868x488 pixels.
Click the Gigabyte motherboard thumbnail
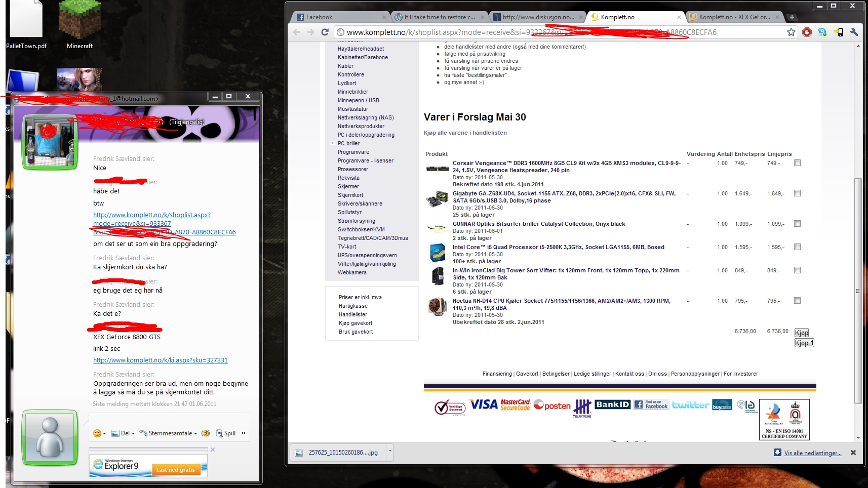pos(437,199)
